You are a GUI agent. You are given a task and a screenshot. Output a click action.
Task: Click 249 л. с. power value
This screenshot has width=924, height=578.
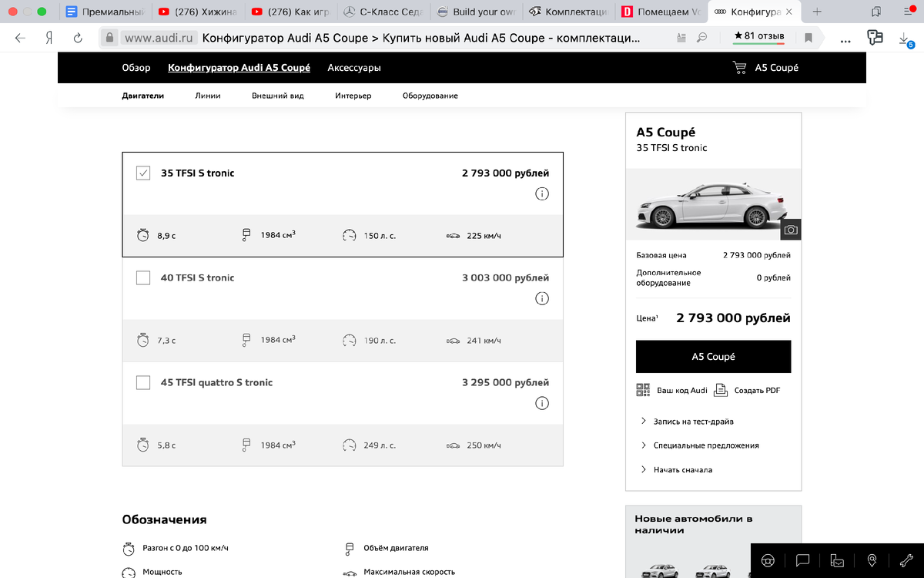pyautogui.click(x=380, y=445)
